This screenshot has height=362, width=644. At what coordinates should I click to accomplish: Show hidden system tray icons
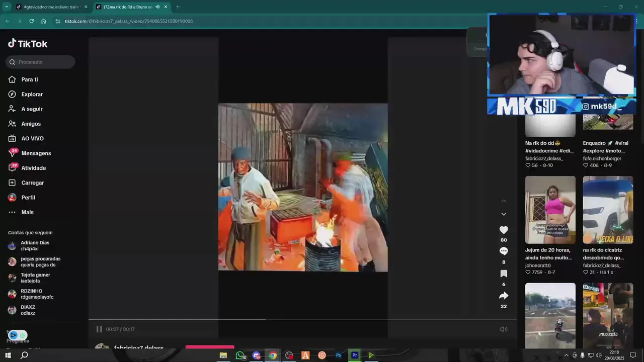[566, 355]
